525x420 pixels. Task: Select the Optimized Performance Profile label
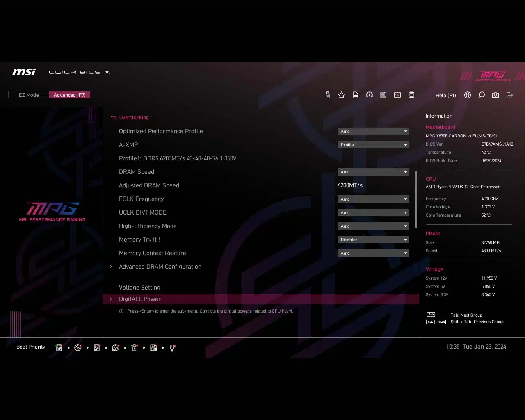[x=161, y=131]
